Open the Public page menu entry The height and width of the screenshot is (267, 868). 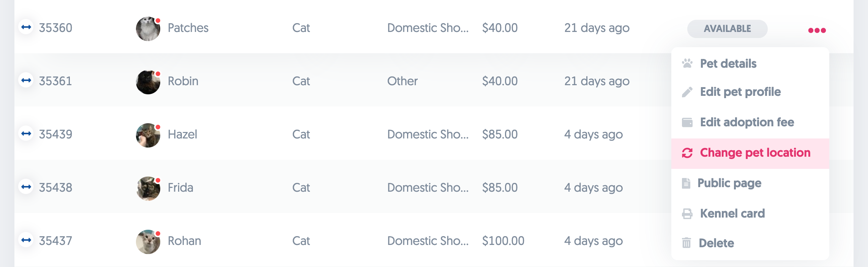coord(729,183)
